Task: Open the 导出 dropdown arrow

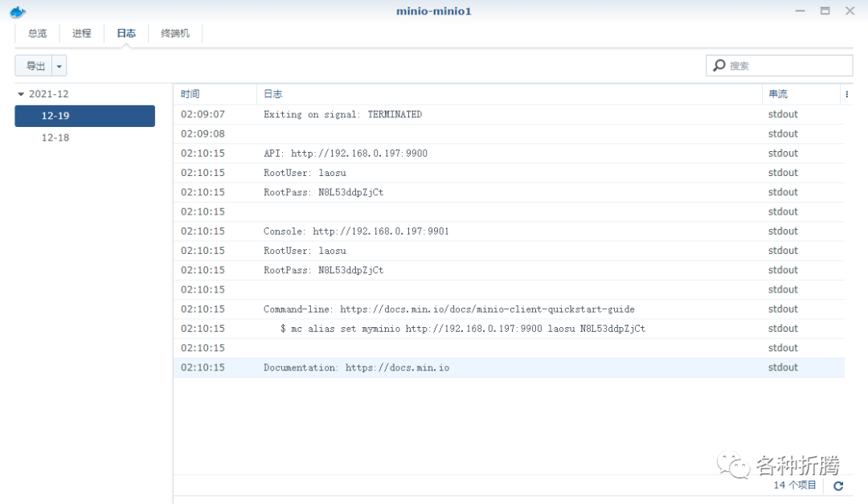Action: point(59,66)
